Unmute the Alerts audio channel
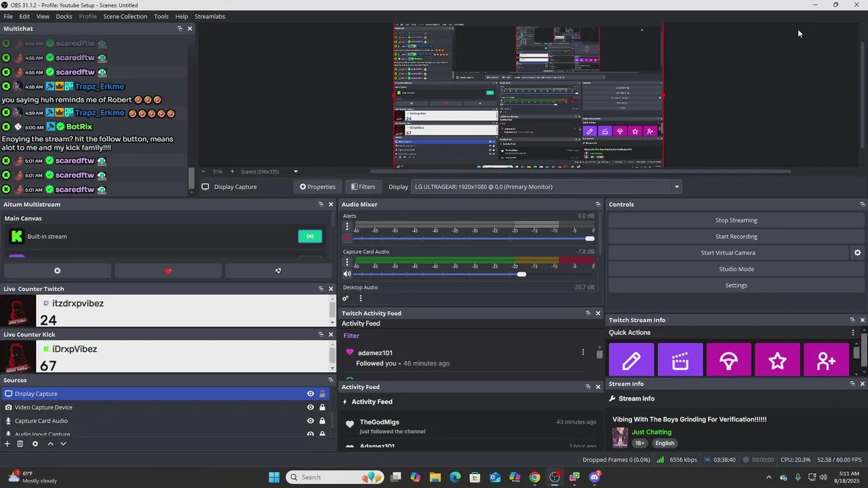This screenshot has height=488, width=868. coord(347,239)
